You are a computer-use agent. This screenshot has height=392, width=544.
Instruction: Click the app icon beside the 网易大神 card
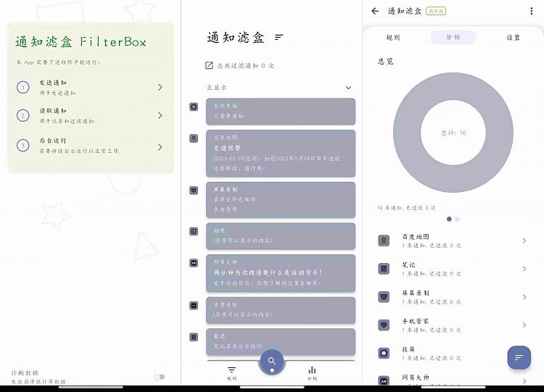(194, 263)
